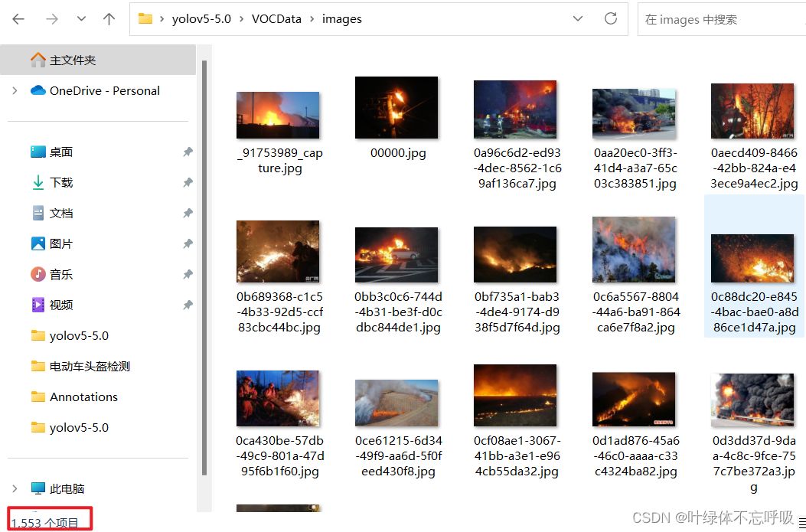Go back with the back arrow
Viewport: 806px width, 532px height.
(18, 19)
